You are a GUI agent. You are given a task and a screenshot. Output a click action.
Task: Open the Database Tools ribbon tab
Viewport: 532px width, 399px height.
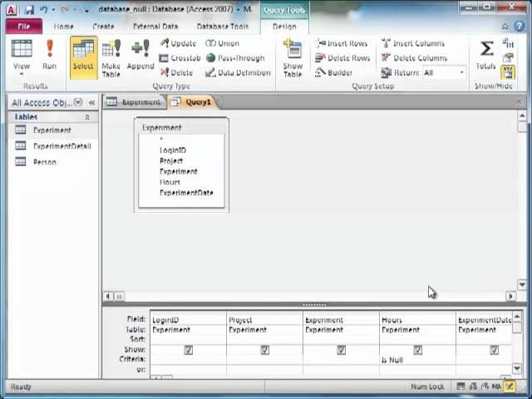pyautogui.click(x=223, y=27)
